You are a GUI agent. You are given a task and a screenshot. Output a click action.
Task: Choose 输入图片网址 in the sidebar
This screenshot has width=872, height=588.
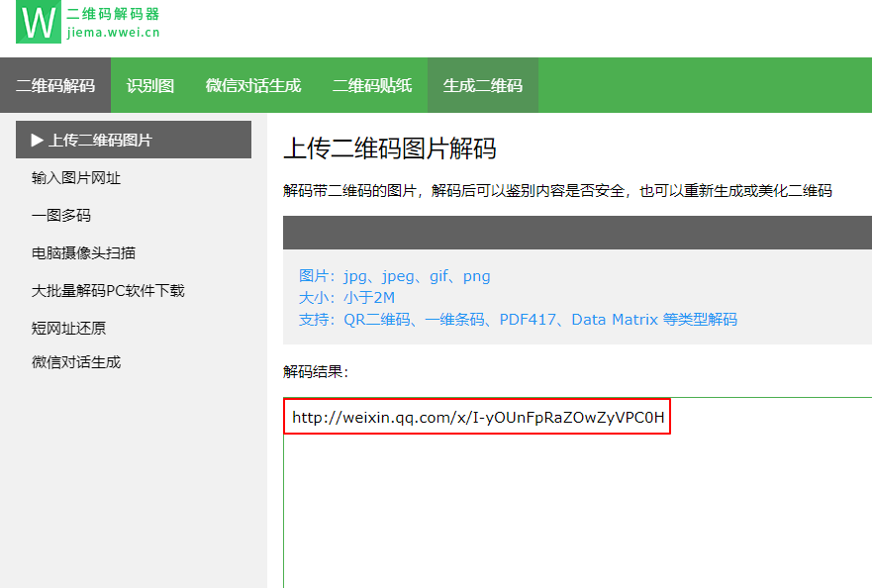click(76, 178)
